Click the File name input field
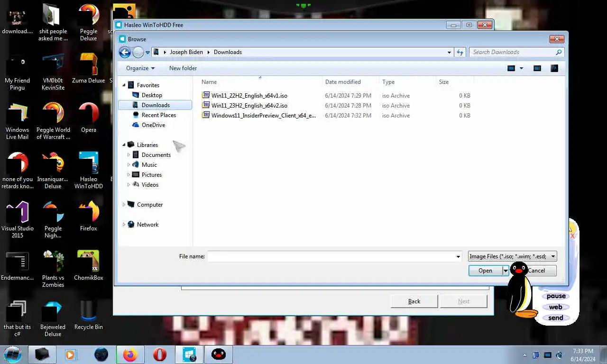607x364 pixels. click(x=331, y=256)
